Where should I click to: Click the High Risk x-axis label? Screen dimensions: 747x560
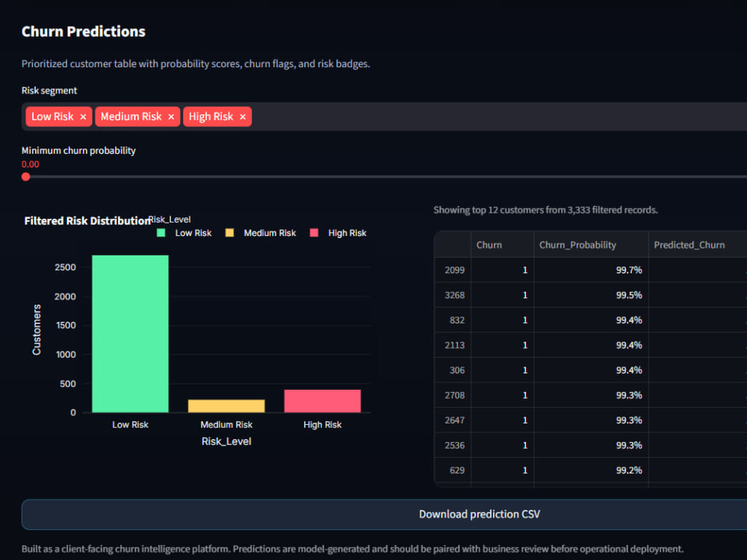point(323,425)
